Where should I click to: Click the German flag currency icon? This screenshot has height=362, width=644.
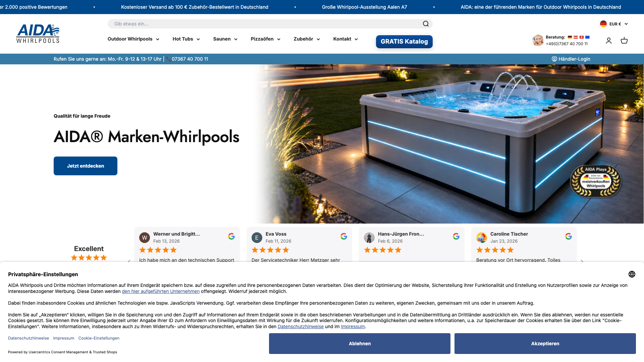tap(603, 24)
